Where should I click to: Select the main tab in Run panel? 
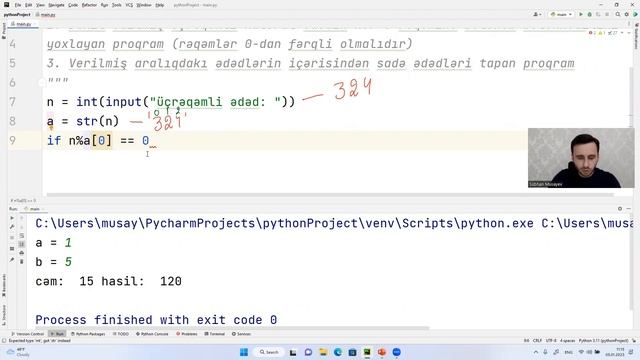coord(34,209)
